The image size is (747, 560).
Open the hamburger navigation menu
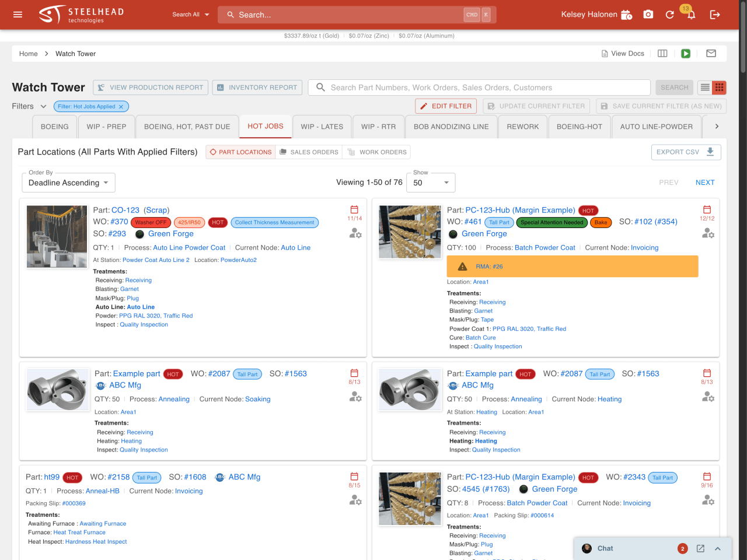pyautogui.click(x=18, y=15)
